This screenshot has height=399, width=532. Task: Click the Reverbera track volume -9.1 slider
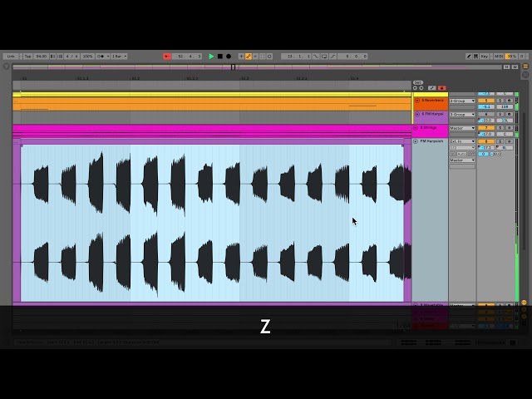click(x=486, y=107)
